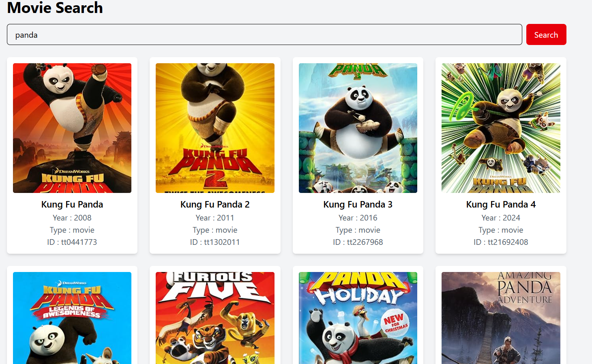Open the Legends of Awesomeness poster
The width and height of the screenshot is (592, 364).
(72, 318)
